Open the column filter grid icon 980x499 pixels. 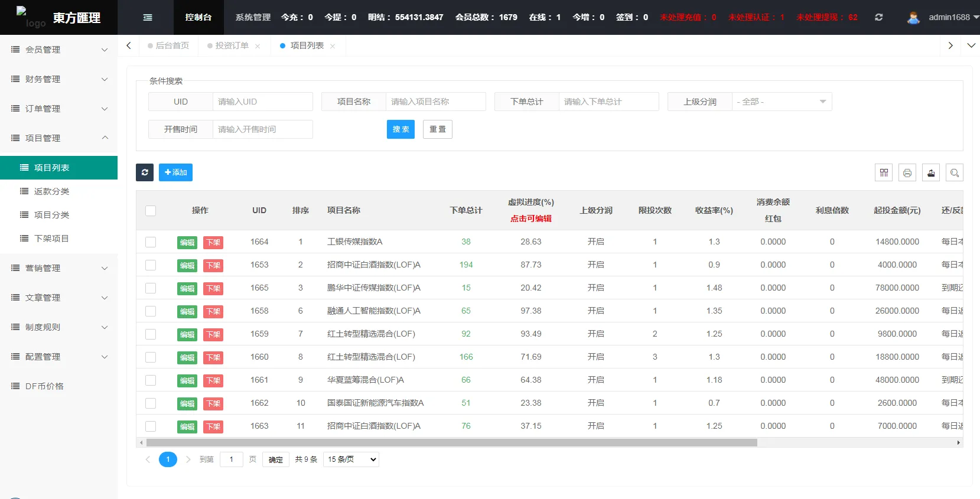pyautogui.click(x=884, y=173)
